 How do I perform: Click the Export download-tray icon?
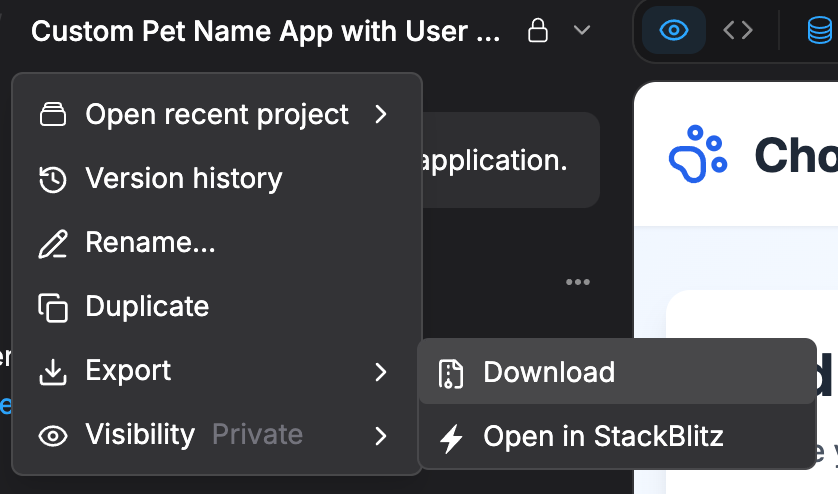(x=52, y=372)
